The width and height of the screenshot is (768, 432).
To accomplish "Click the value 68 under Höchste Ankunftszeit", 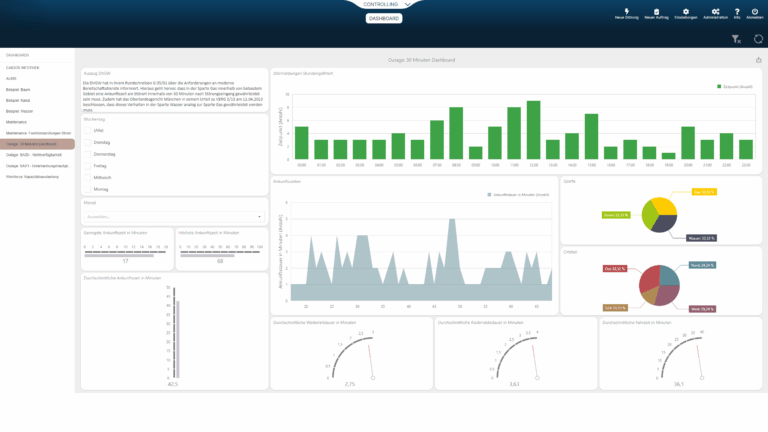I will pyautogui.click(x=220, y=262).
